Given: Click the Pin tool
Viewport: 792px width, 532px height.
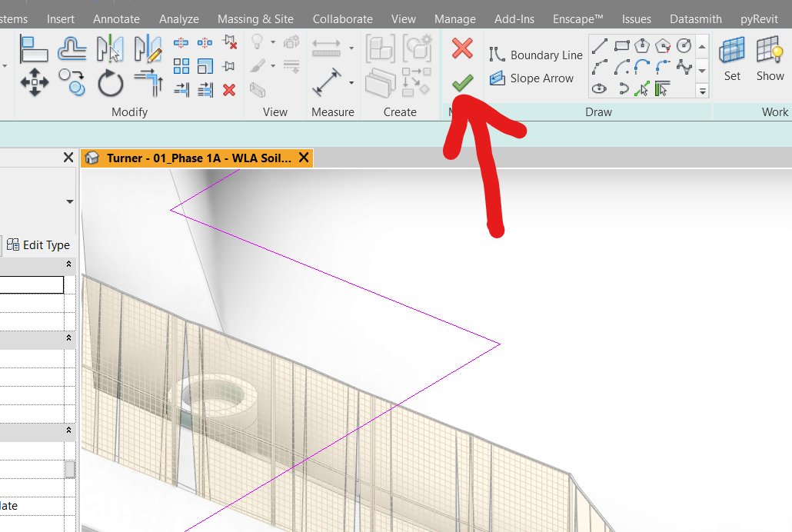Looking at the screenshot, I should pos(229,66).
